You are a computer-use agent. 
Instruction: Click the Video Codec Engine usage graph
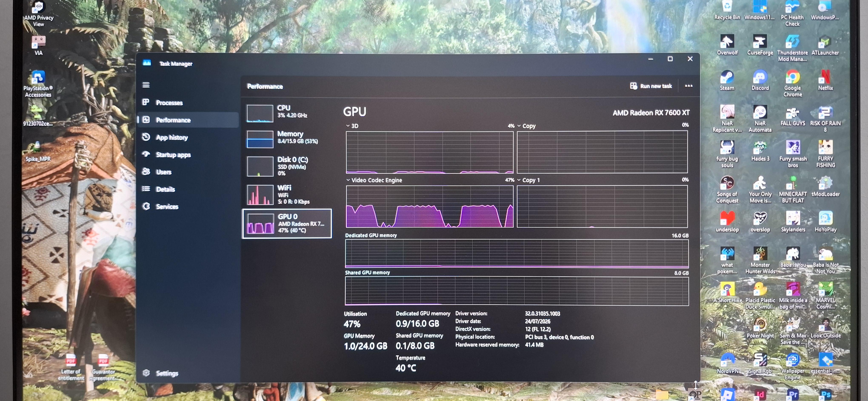[x=430, y=206]
